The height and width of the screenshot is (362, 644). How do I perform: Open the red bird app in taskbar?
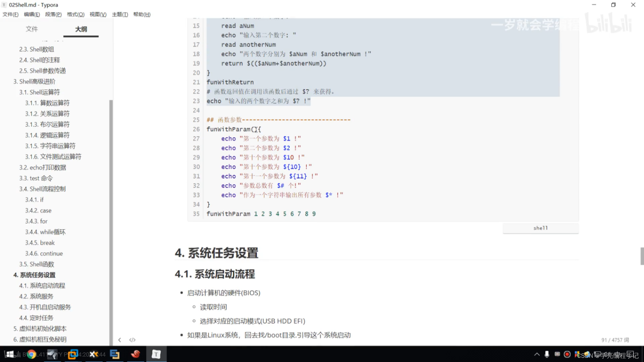[x=136, y=354]
